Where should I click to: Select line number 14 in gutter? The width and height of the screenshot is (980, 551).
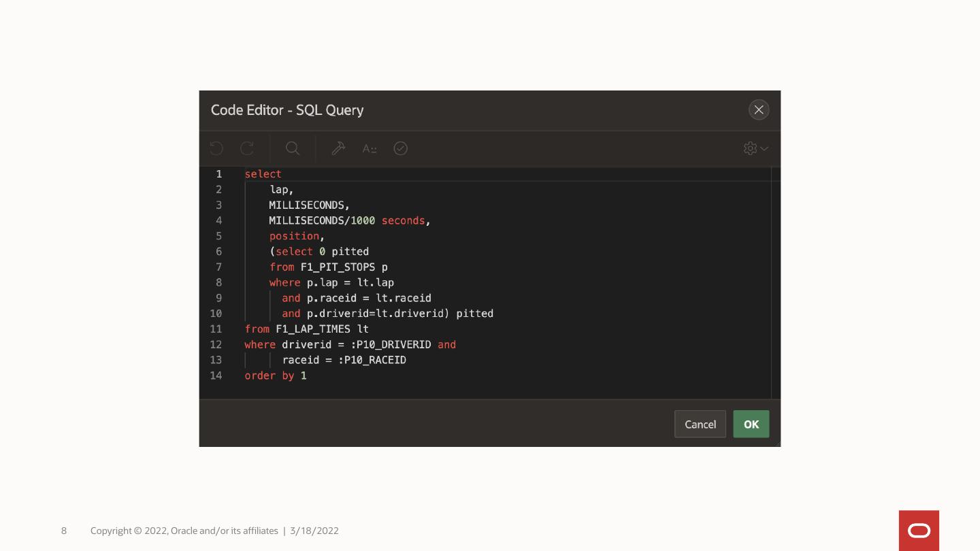216,375
